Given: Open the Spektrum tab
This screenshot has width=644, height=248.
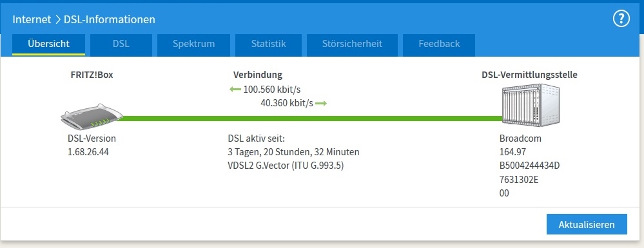Looking at the screenshot, I should (x=193, y=44).
